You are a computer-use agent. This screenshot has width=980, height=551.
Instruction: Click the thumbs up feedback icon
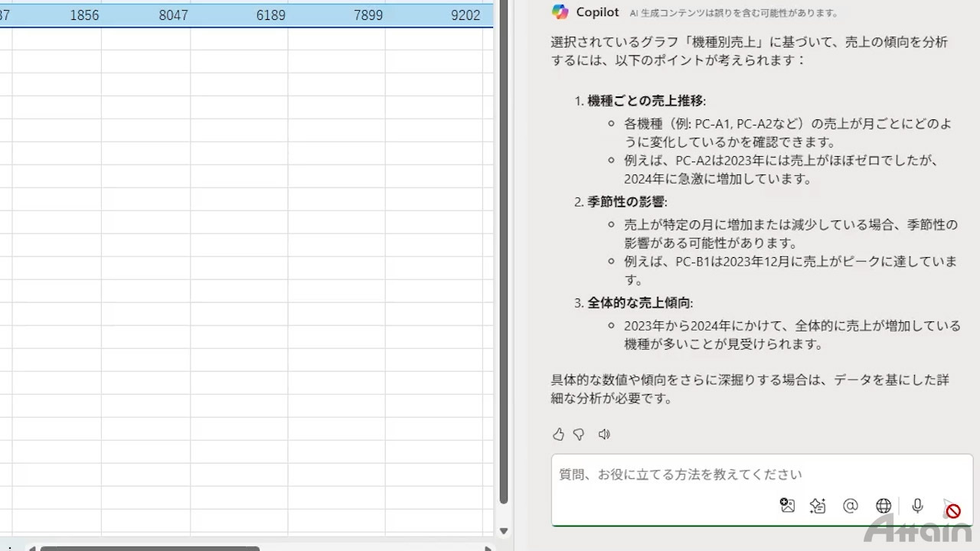click(558, 435)
